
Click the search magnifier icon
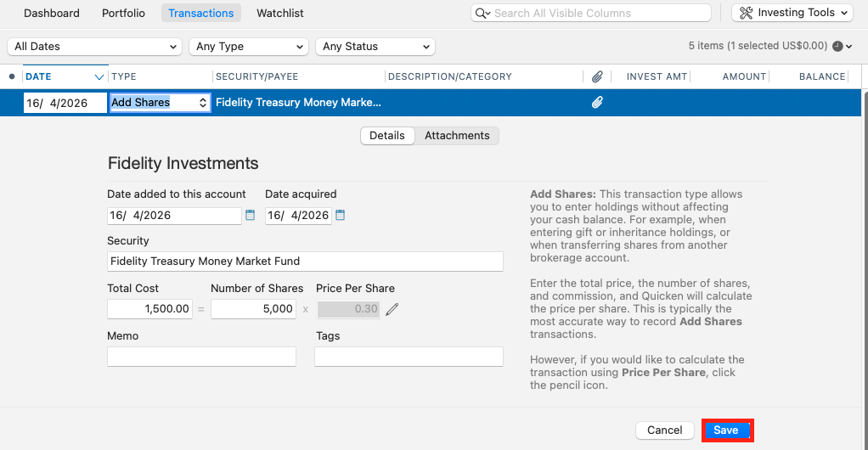pos(482,14)
